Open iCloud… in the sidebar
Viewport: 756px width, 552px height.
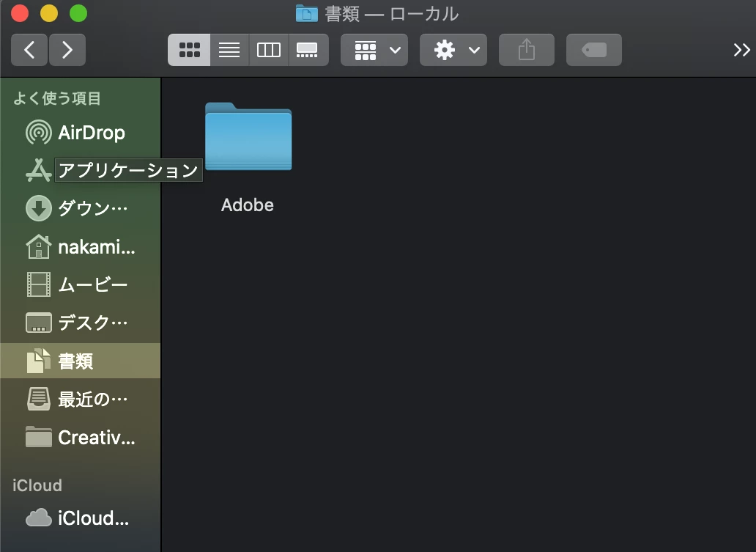click(x=94, y=518)
